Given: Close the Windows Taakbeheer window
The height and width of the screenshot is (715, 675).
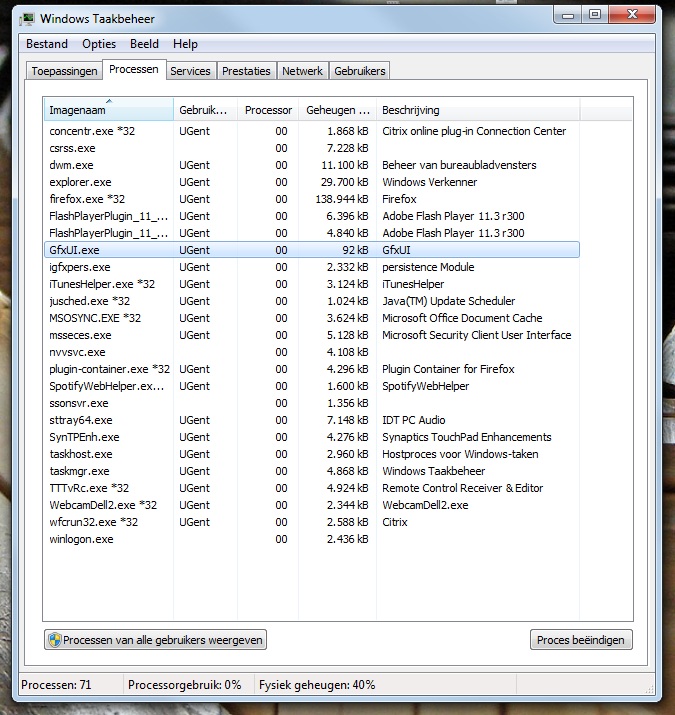Looking at the screenshot, I should [632, 15].
